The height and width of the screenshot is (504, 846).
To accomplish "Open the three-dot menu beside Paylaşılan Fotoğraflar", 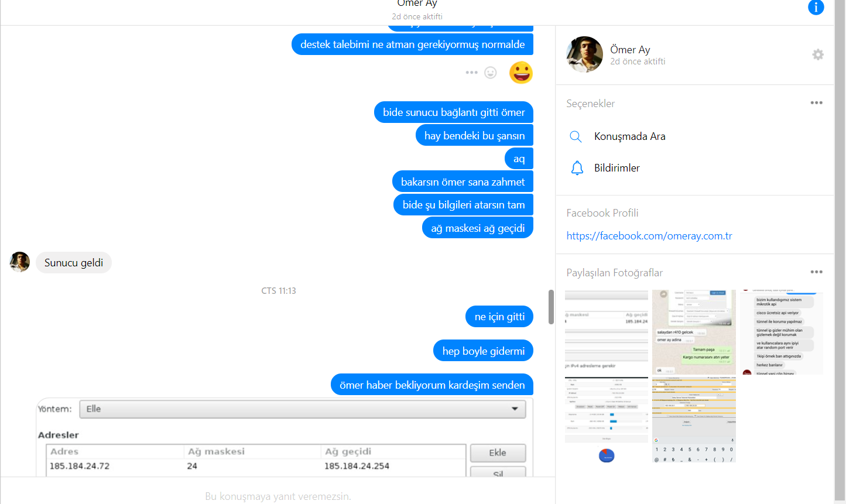I will tap(816, 272).
